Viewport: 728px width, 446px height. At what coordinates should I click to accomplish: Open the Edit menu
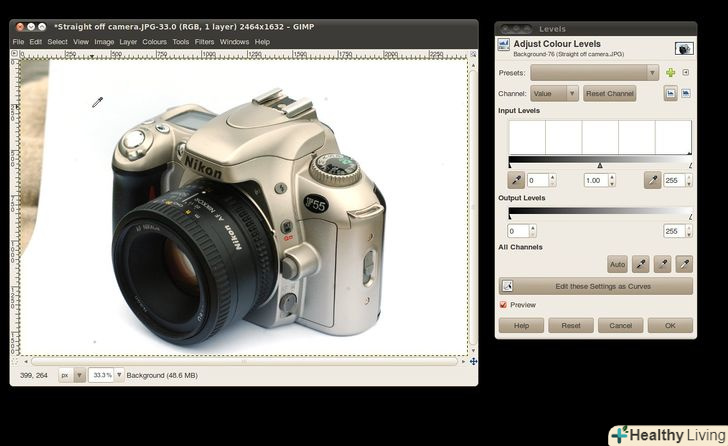pos(35,42)
